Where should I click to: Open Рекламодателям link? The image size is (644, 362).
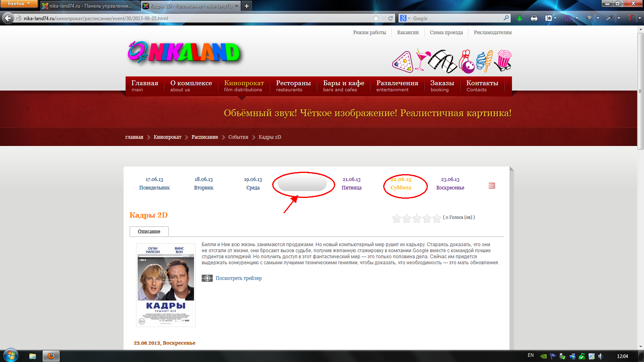(493, 33)
